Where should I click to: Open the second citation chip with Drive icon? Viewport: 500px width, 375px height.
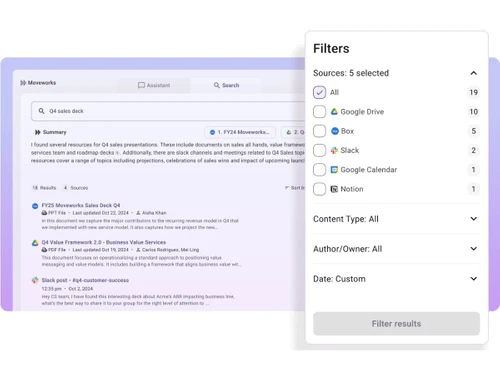click(x=294, y=132)
